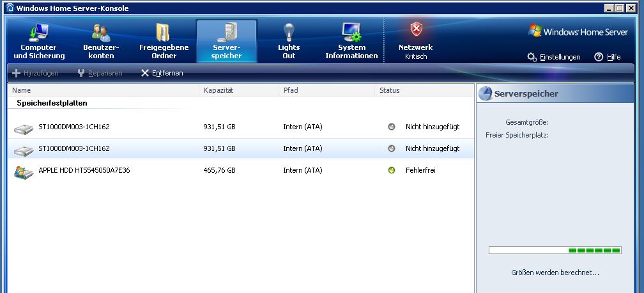Click the 465,76 GB capacity cell
The height and width of the screenshot is (293, 644).
219,170
